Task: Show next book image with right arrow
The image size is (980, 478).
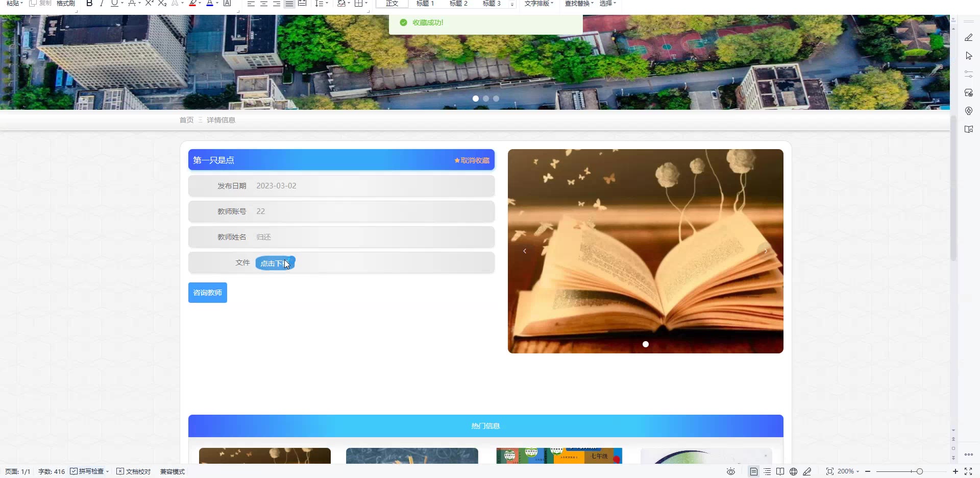Action: [x=766, y=251]
